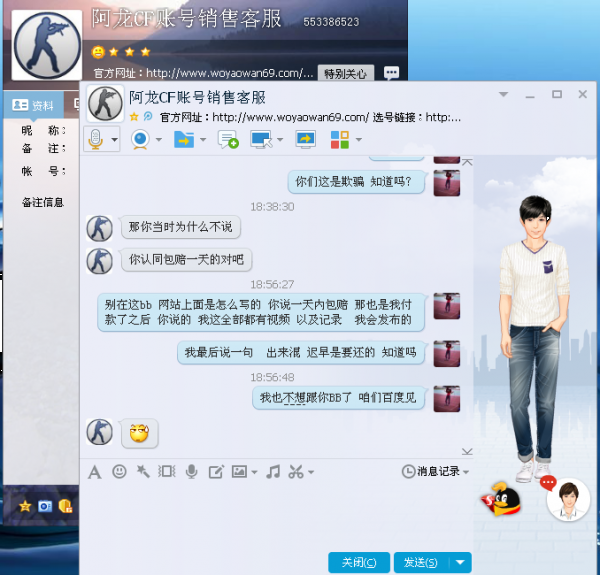This screenshot has height=575, width=600.
Task: Create a discussion group chat icon
Action: click(228, 139)
